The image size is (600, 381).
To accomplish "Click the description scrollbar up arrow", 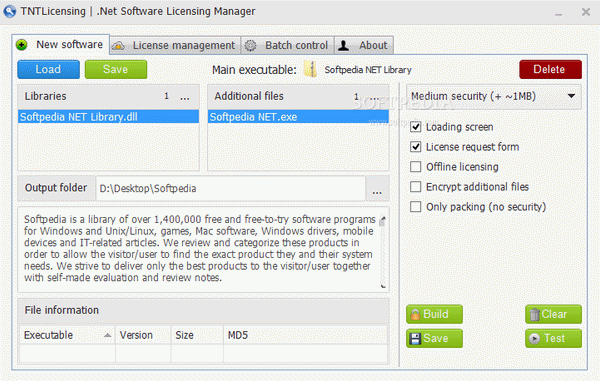I will coord(383,218).
